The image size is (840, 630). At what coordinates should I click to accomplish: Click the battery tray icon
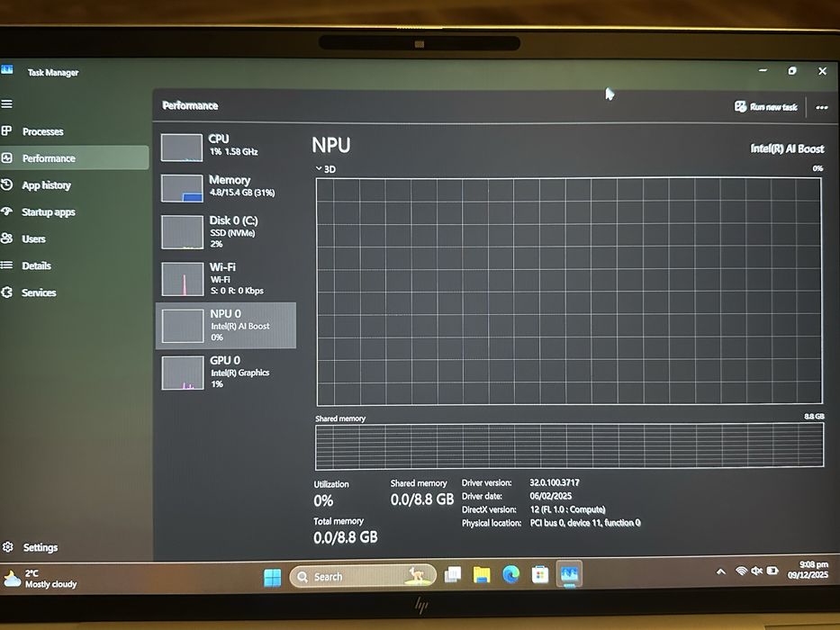tap(772, 571)
